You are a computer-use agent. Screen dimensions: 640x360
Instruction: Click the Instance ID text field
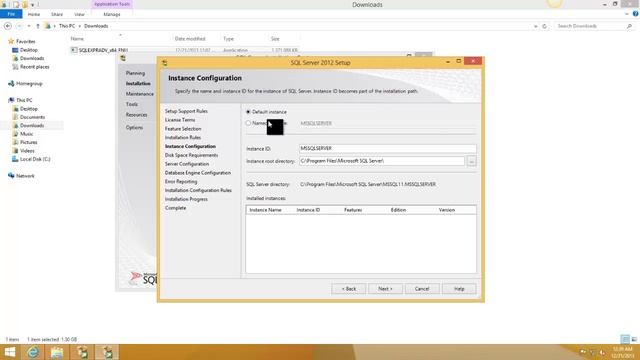pos(387,149)
